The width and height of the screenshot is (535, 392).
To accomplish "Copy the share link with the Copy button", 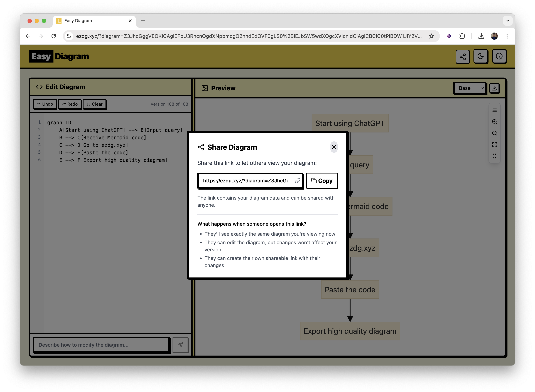I will (x=322, y=181).
